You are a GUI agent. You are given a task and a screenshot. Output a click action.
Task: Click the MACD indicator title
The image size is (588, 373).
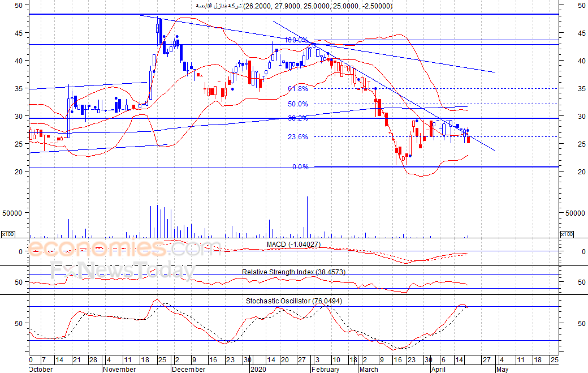tap(293, 245)
